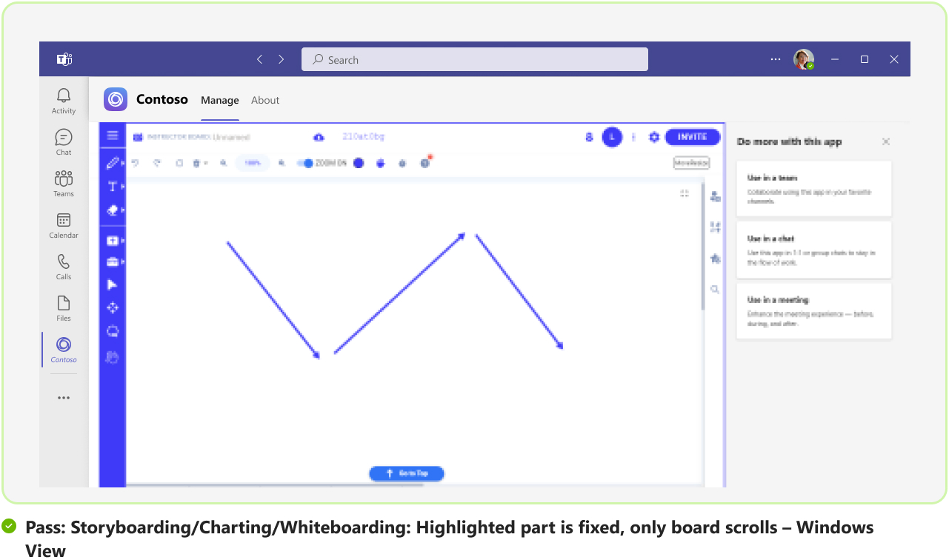Select the Use in a meeting card
This screenshot has height=560, width=949.
pos(814,312)
